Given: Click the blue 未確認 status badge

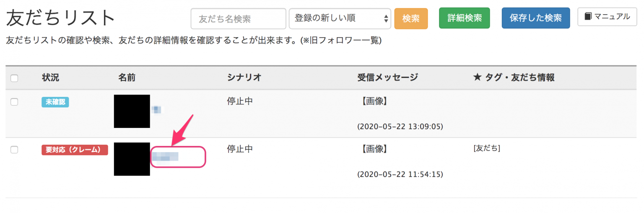Looking at the screenshot, I should pos(55,102).
